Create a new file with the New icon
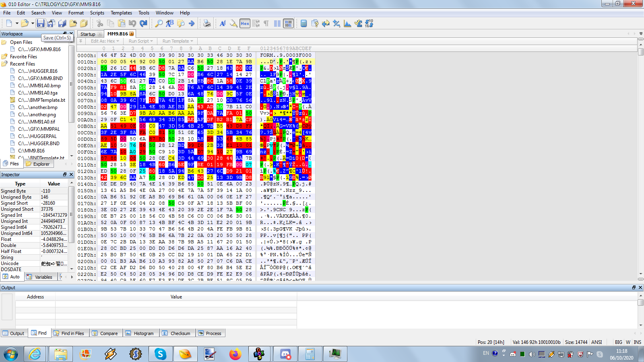Image resolution: width=644 pixels, height=362 pixels. click(x=9, y=23)
